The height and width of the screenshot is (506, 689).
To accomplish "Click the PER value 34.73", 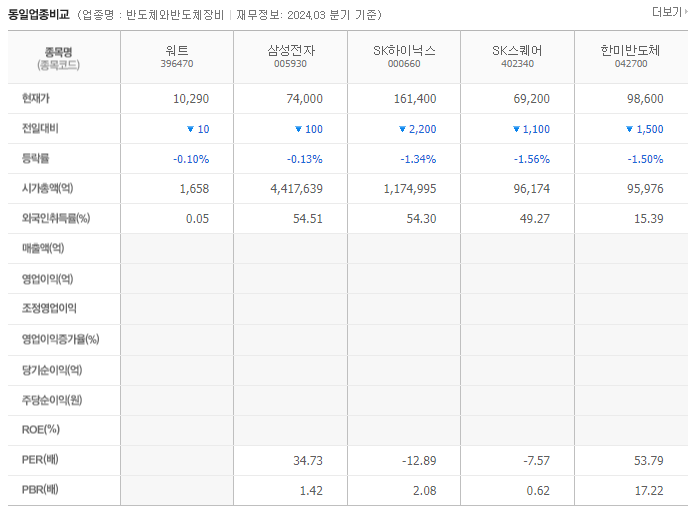I will 308,461.
